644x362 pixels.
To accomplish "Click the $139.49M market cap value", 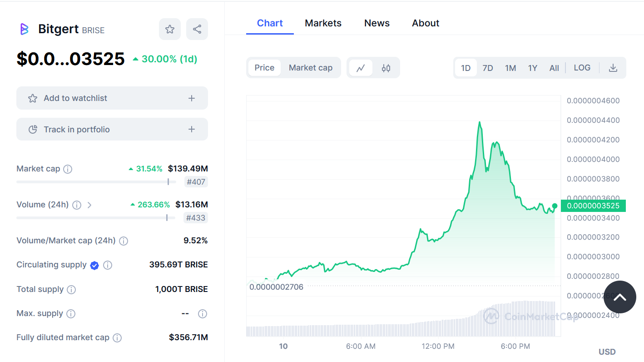I will pyautogui.click(x=188, y=169).
